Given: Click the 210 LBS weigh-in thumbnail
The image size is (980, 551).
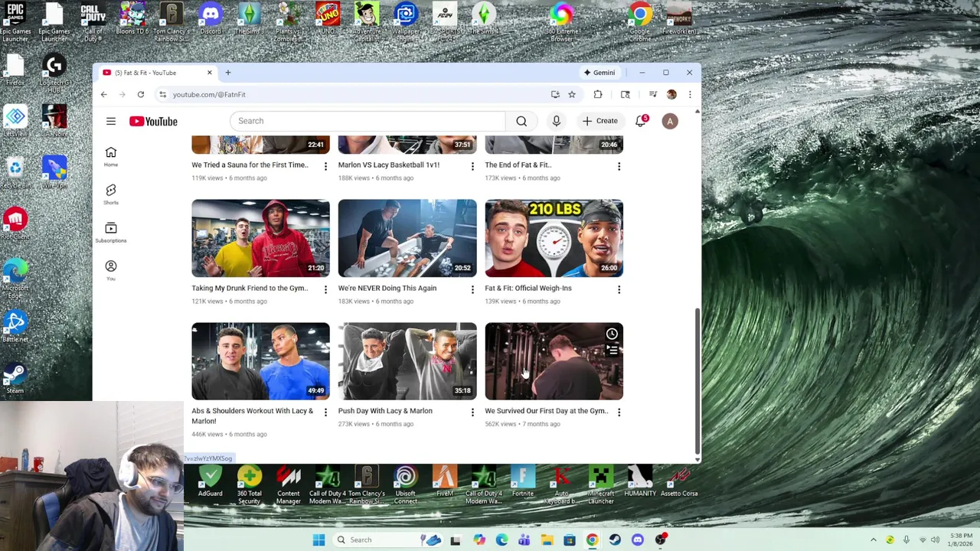Looking at the screenshot, I should 554,238.
